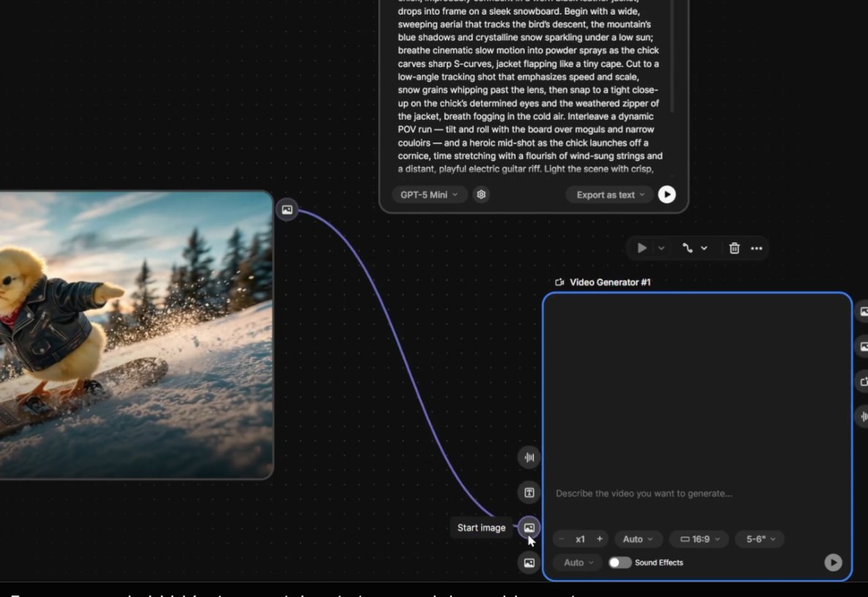Viewport: 868px width, 597px height.
Task: Open the GPT-5 Mini model dropdown
Action: tap(429, 194)
